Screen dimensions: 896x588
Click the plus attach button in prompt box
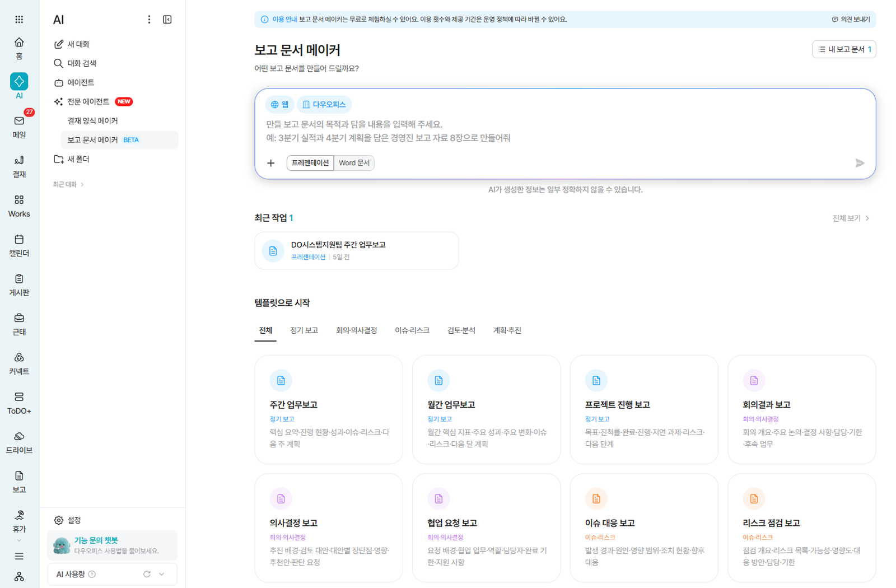click(271, 163)
